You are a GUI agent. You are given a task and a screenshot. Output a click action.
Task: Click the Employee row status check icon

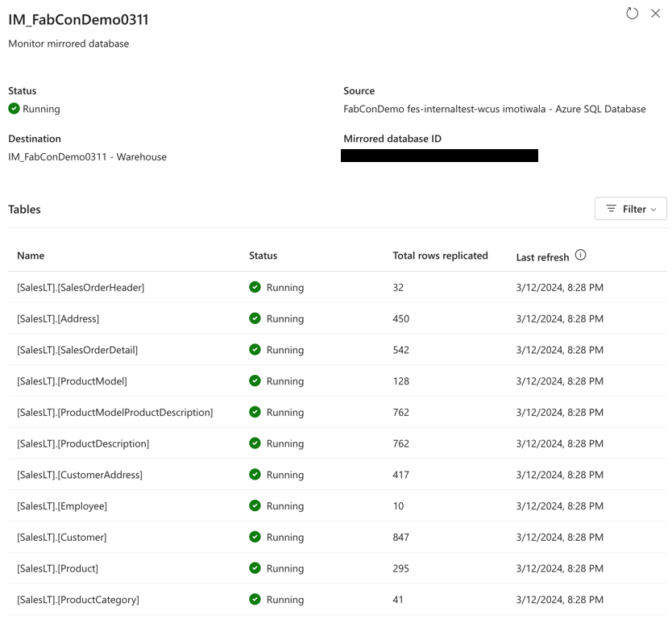pyautogui.click(x=255, y=505)
